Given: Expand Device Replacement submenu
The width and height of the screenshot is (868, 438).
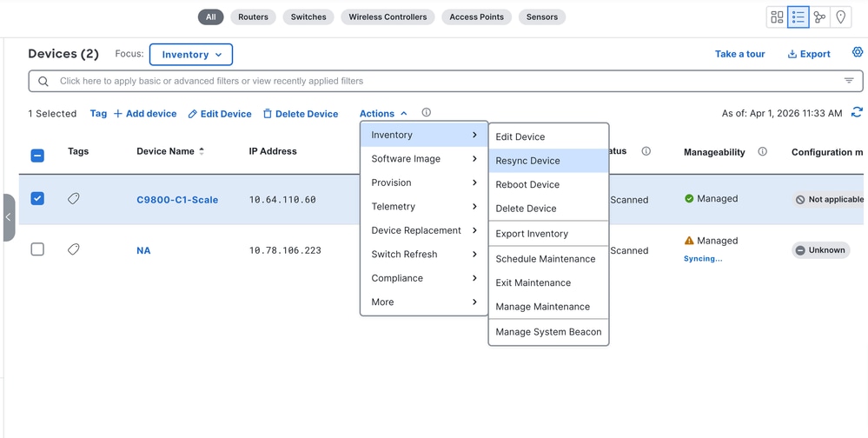Looking at the screenshot, I should [424, 230].
